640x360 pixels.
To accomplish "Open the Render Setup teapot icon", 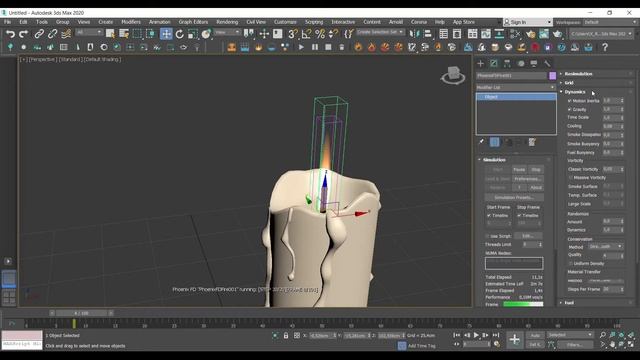I will click(x=530, y=34).
